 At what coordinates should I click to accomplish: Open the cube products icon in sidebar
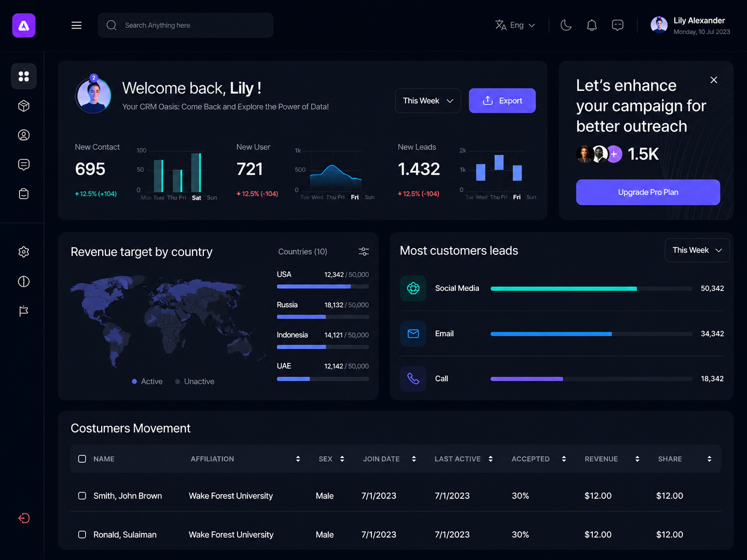tap(24, 106)
